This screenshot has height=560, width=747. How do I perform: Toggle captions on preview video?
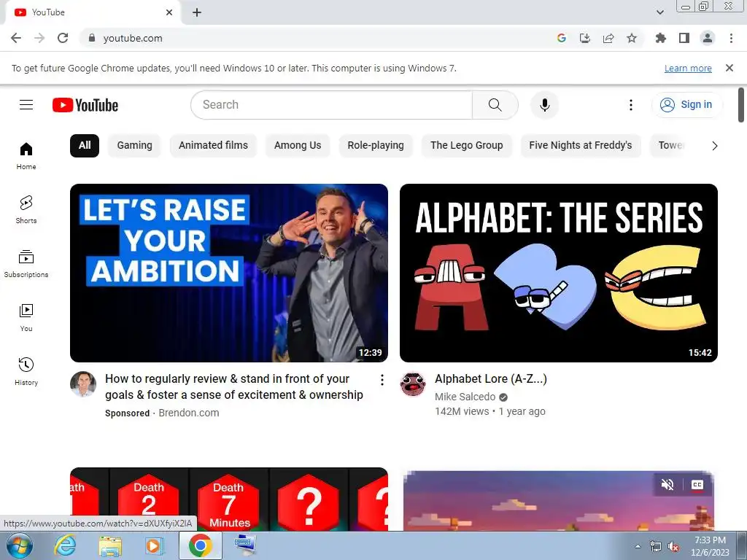click(x=697, y=485)
